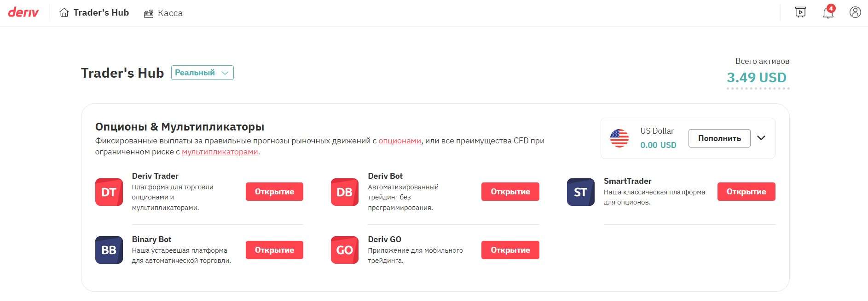Expand the US Dollar account chevron
Viewport: 868px width, 301px height.
[761, 138]
